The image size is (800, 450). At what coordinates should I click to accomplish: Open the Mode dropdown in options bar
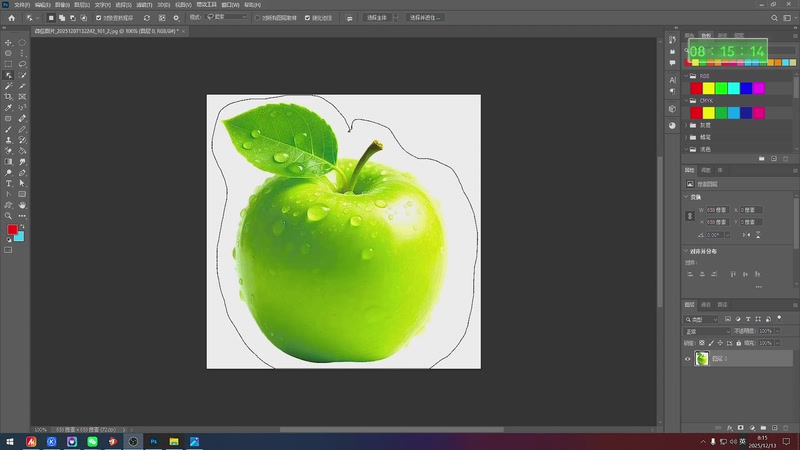pyautogui.click(x=227, y=17)
